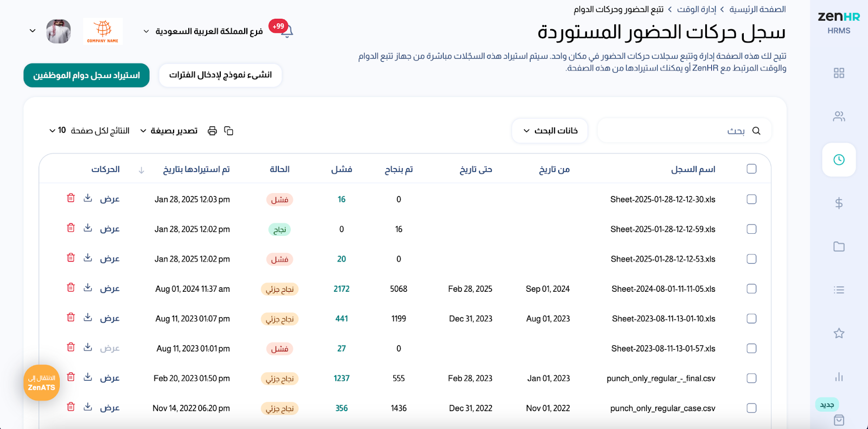Delete Sheet-2025-01-28-12-12-59.xls record
This screenshot has height=429, width=868.
71,228
